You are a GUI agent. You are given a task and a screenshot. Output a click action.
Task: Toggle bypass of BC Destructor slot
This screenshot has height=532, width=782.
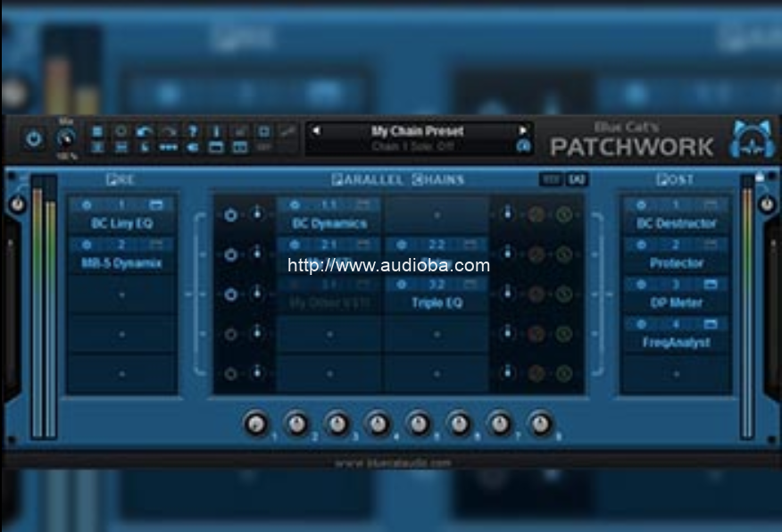(641, 205)
